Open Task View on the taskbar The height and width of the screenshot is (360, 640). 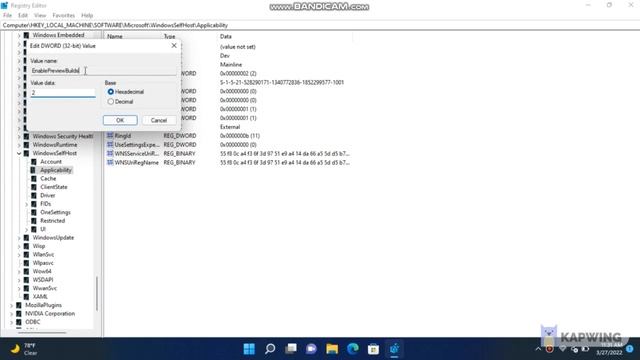[291, 349]
